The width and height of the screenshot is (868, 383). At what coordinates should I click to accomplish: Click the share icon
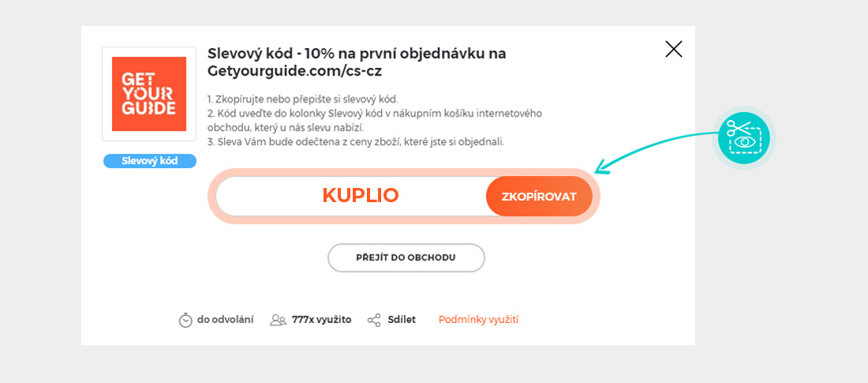pyautogui.click(x=374, y=320)
